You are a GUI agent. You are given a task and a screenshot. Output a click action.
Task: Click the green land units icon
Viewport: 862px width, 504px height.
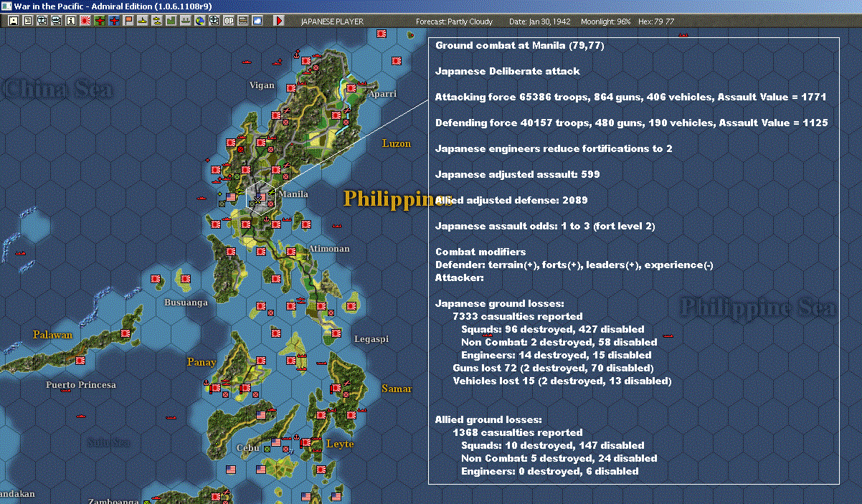171,21
